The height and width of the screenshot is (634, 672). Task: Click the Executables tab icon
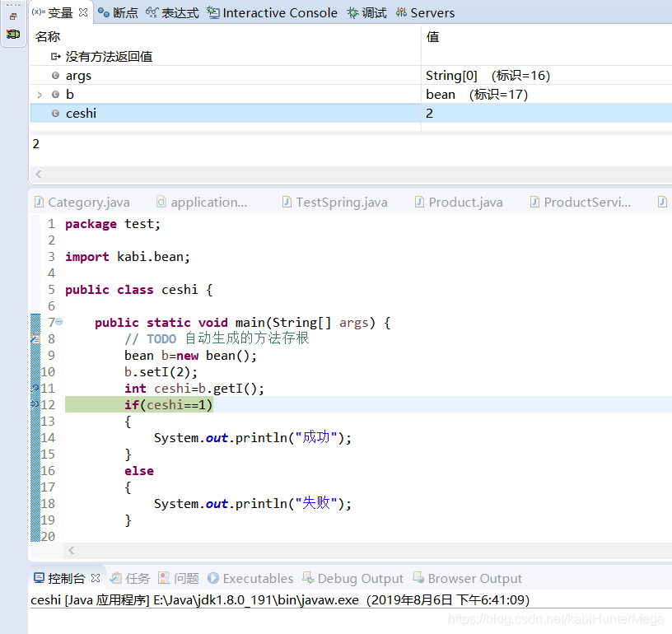[213, 578]
